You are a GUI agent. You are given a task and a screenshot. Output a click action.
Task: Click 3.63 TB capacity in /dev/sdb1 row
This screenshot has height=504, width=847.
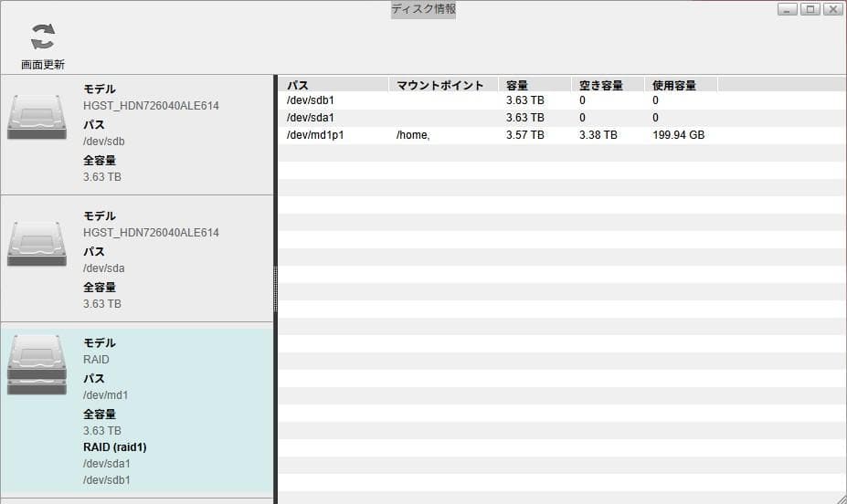click(525, 100)
